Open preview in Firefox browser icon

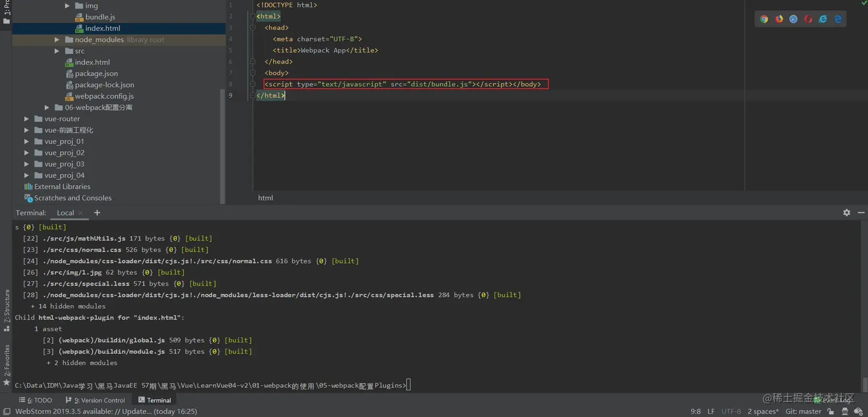779,19
